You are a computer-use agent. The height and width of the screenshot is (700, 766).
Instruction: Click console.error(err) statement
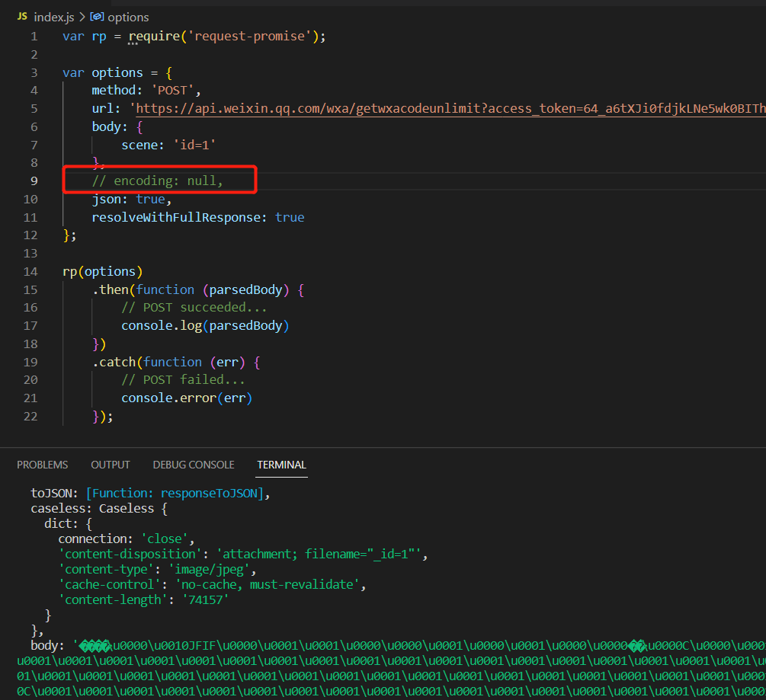coord(187,398)
